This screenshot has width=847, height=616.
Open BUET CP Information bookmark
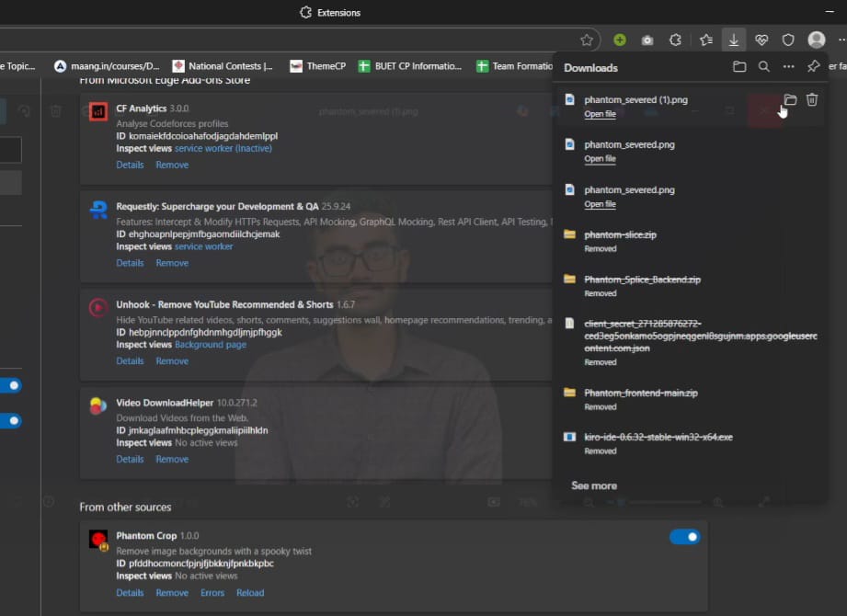410,66
